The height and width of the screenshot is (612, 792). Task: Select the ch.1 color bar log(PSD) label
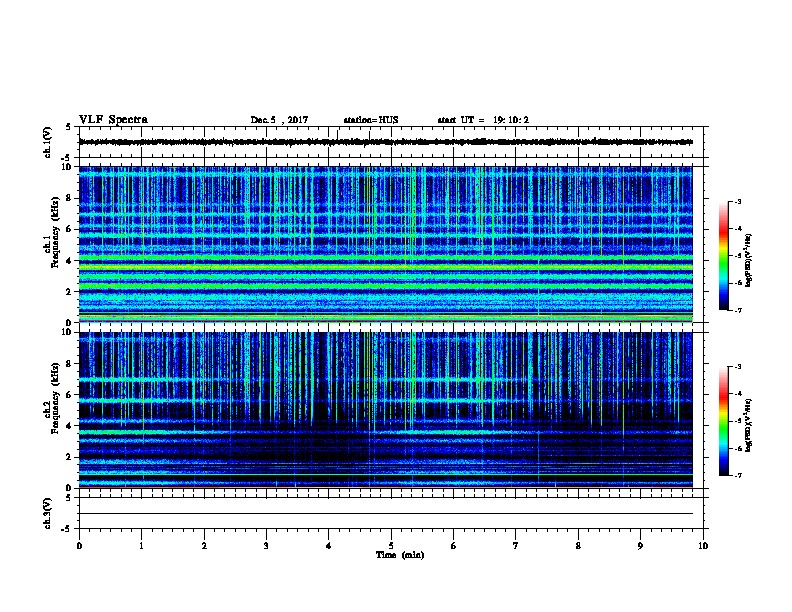[748, 260]
